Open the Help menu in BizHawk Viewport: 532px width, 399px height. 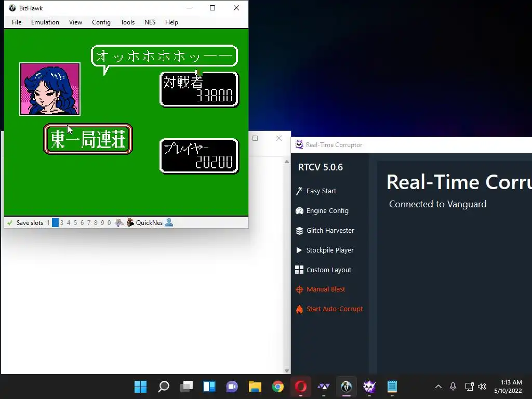[171, 22]
